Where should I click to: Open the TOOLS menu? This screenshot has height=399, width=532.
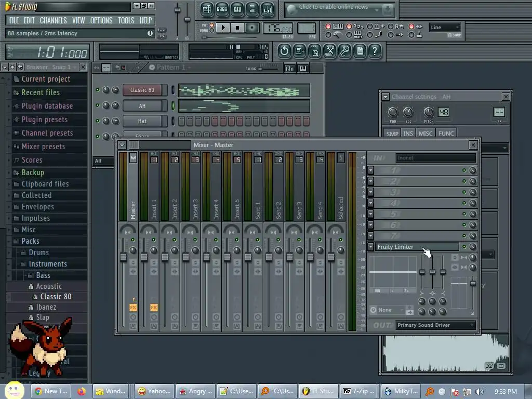coord(126,20)
